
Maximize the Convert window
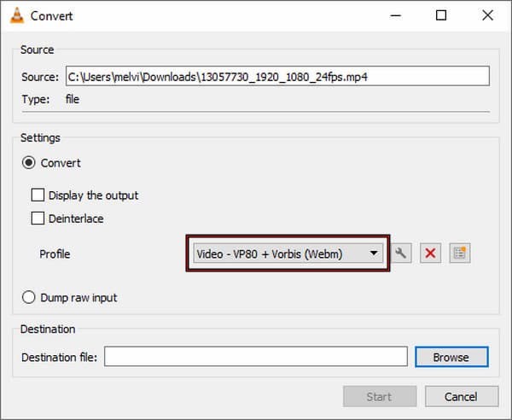coord(441,15)
